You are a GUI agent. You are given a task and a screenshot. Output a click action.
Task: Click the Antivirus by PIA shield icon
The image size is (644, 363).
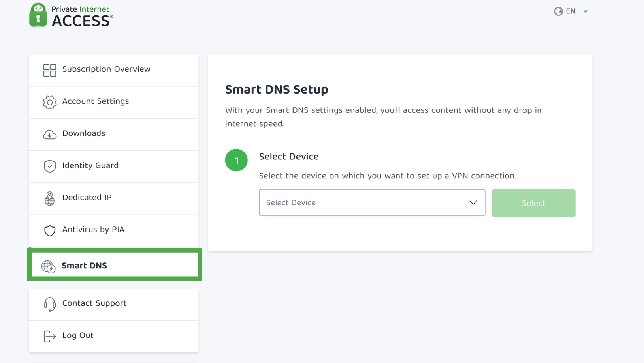click(x=50, y=230)
